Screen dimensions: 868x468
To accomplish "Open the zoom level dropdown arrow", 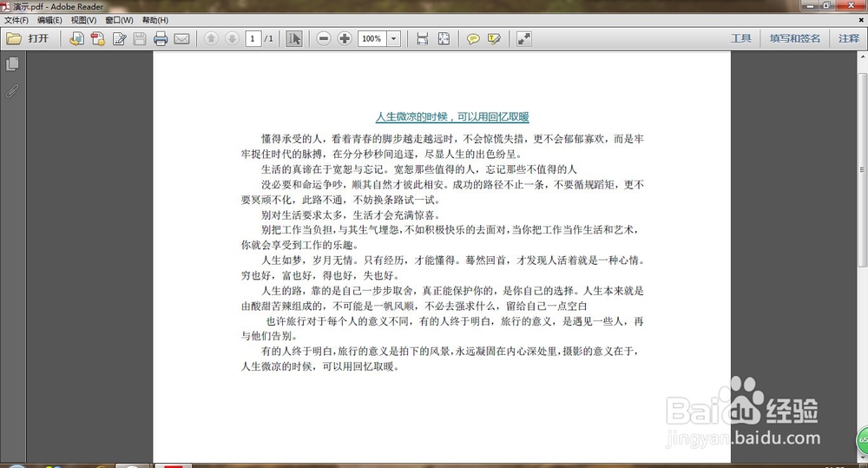I will pos(393,39).
